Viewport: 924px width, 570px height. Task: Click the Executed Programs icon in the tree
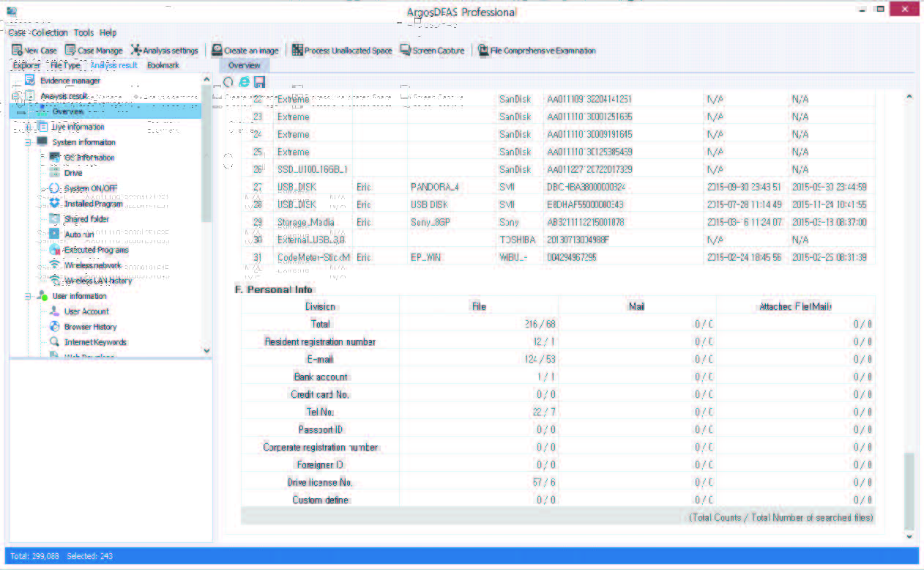(54, 250)
